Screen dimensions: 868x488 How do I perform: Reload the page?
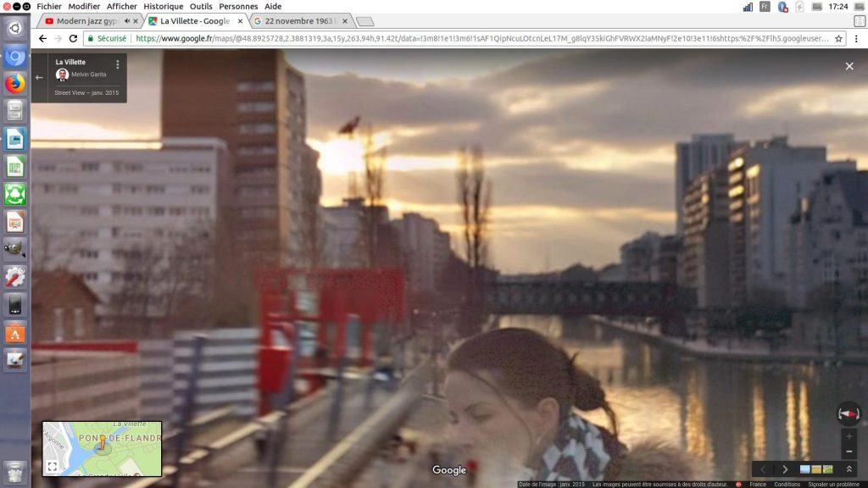pos(73,39)
